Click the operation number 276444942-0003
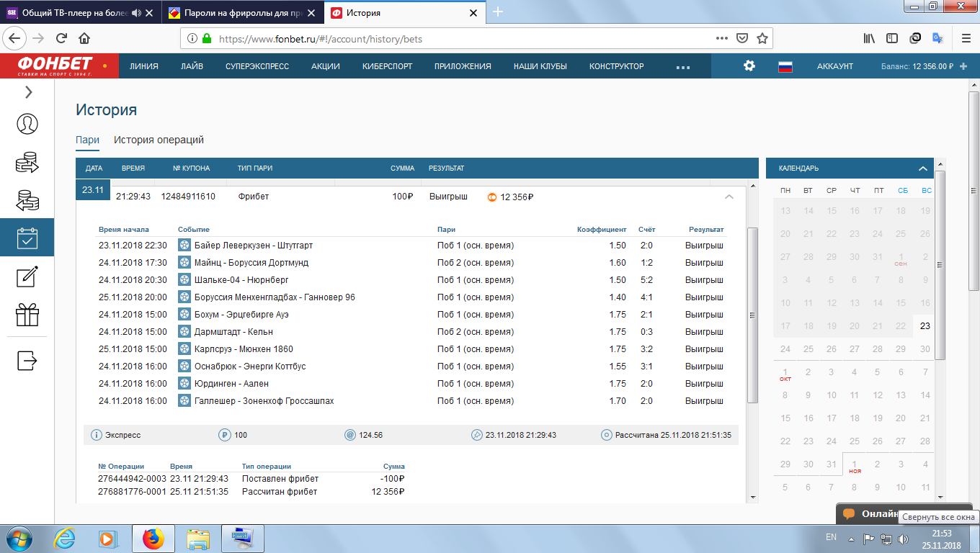The height and width of the screenshot is (553, 980). (132, 479)
